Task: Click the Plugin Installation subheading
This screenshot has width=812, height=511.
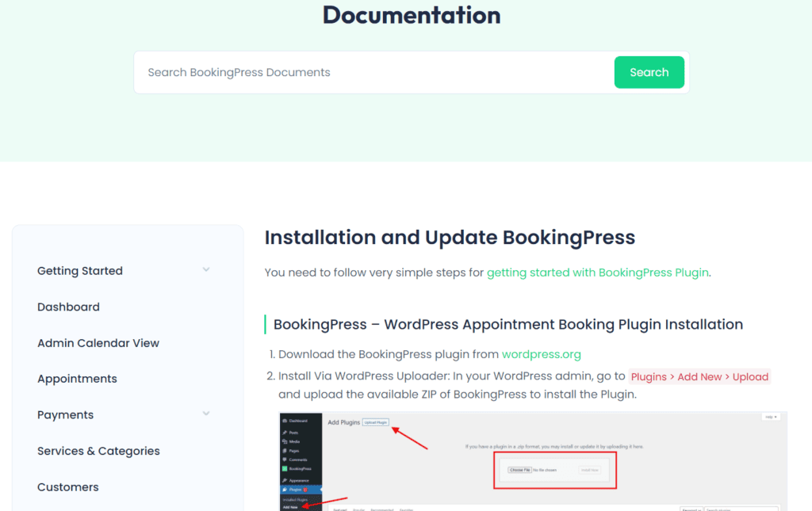Action: point(508,324)
